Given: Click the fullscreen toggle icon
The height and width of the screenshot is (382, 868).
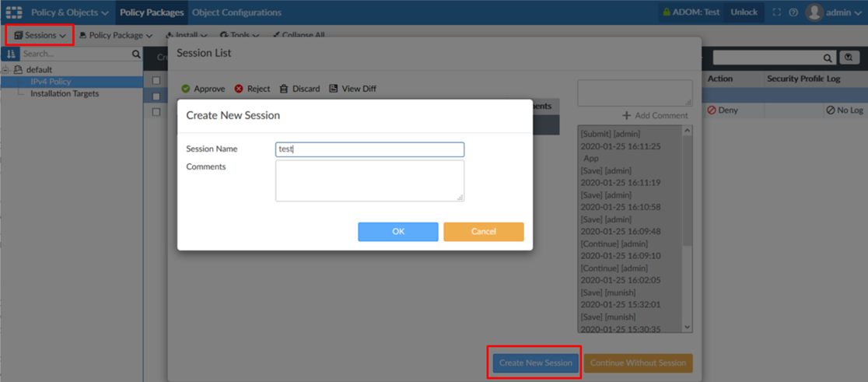Looking at the screenshot, I should [x=777, y=12].
